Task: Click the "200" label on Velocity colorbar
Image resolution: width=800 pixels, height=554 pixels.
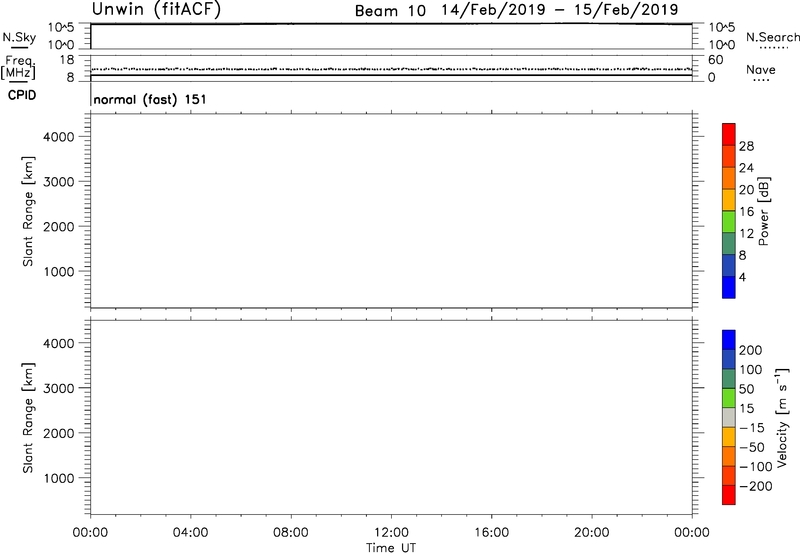Action: click(x=751, y=350)
